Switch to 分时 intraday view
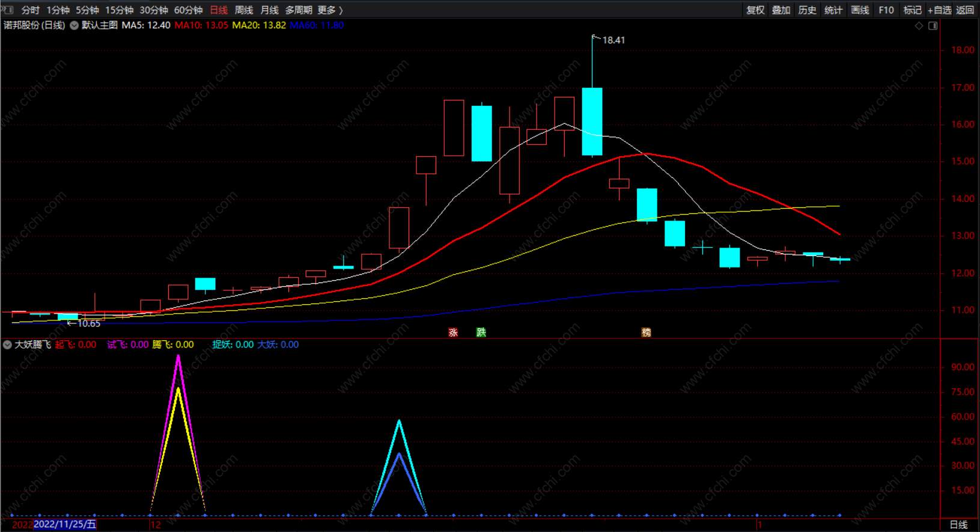980x532 pixels. click(30, 10)
